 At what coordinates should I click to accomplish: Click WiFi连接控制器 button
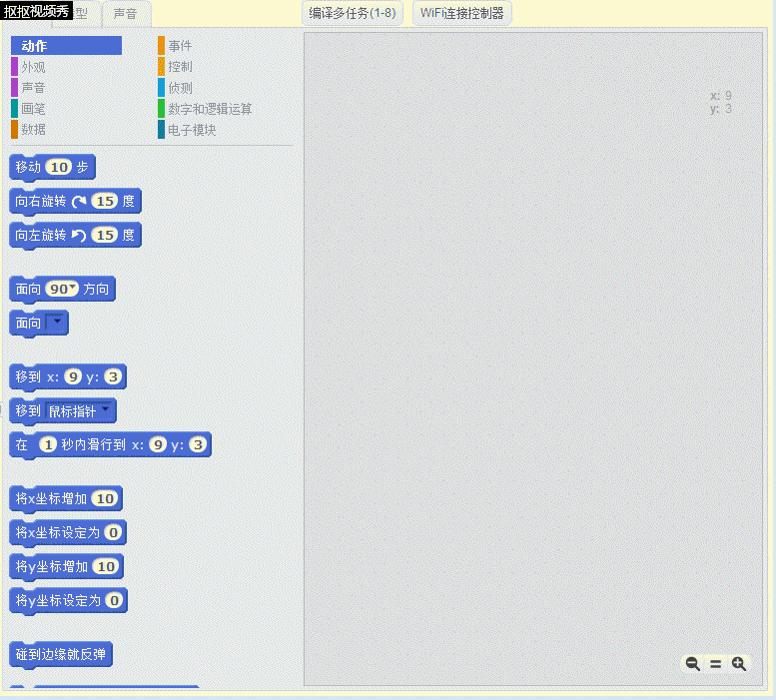(x=461, y=13)
